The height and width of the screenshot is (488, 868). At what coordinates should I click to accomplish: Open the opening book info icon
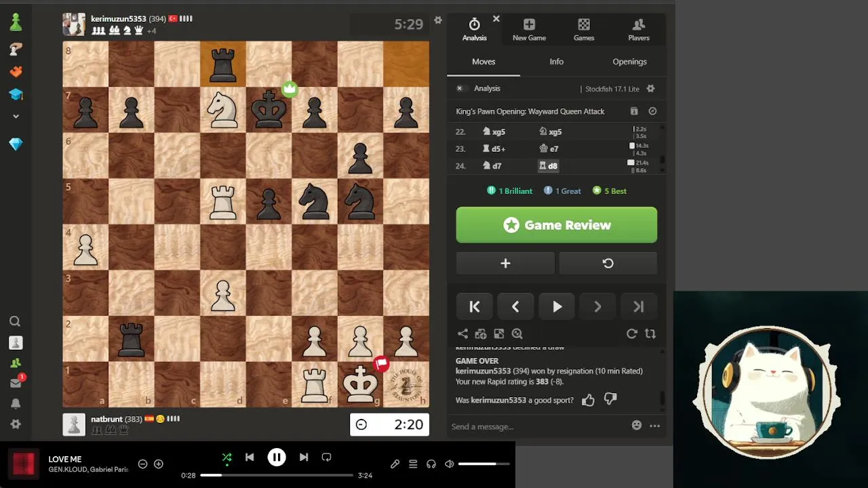(x=634, y=111)
